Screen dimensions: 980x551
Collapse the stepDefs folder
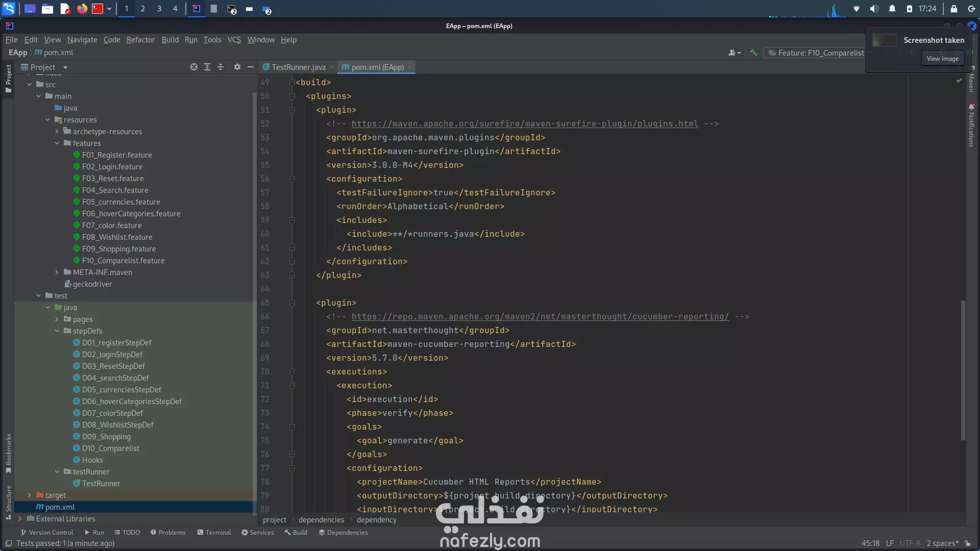[57, 331]
